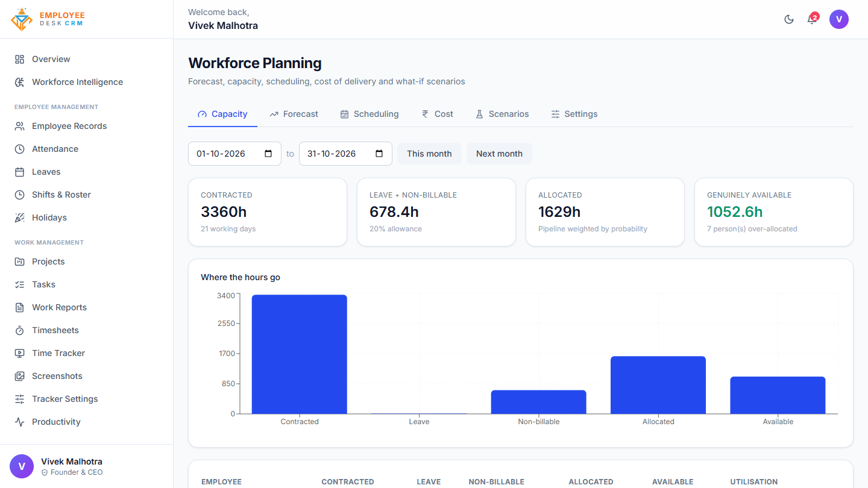Click the 1629h allocated value
Viewport: 868px width, 488px height.
[559, 212]
